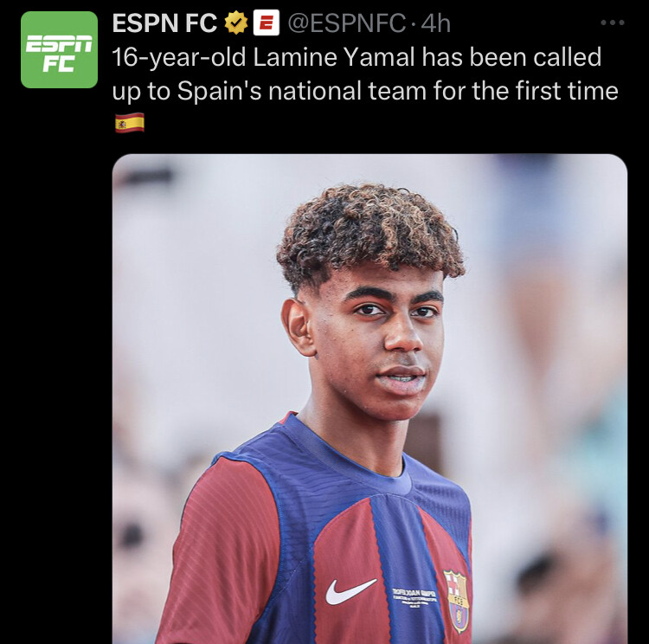This screenshot has height=644, width=649.
Task: Open the three-dot more options menu
Action: click(x=613, y=23)
